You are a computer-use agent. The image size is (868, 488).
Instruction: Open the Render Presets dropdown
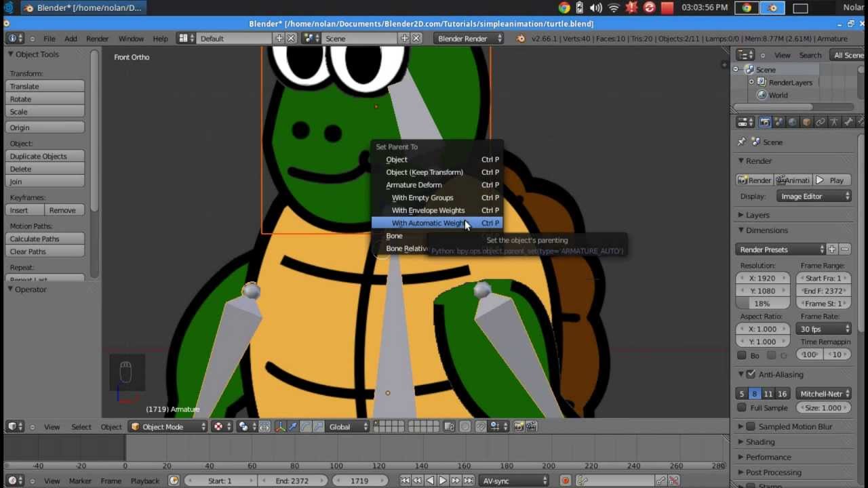pyautogui.click(x=781, y=249)
